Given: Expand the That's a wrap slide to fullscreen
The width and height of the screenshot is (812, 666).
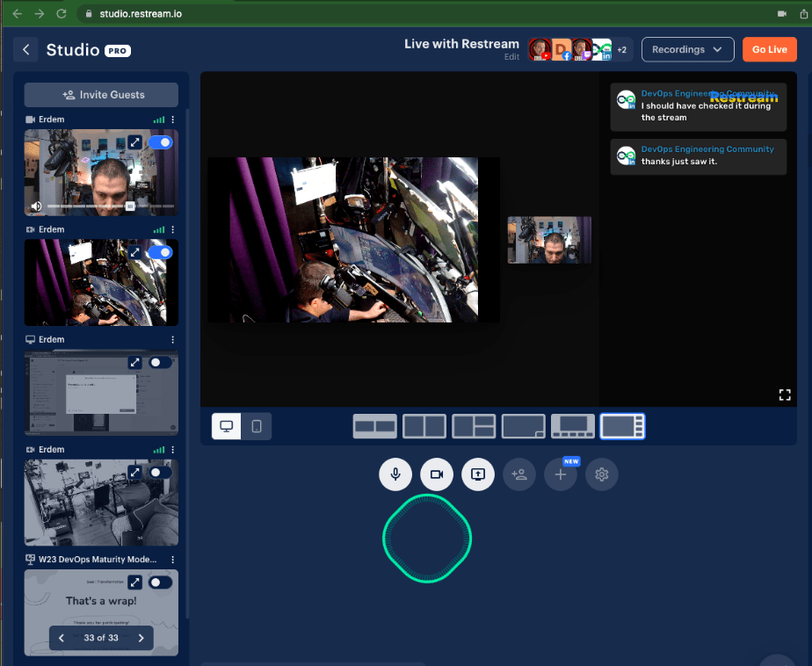Looking at the screenshot, I should [x=134, y=583].
